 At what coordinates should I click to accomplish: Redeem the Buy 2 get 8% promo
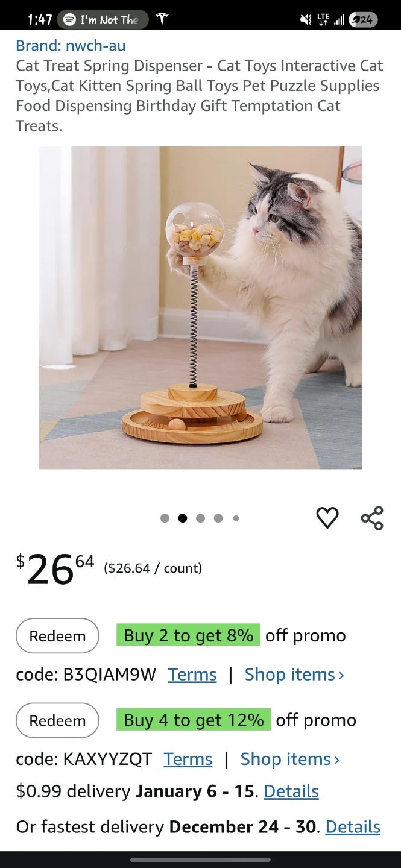[57, 635]
